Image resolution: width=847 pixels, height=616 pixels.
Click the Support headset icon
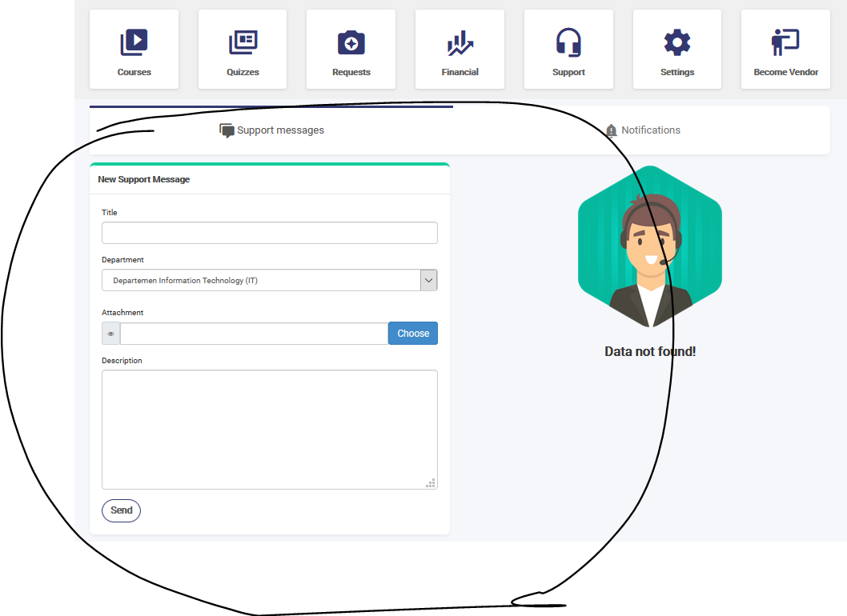pyautogui.click(x=568, y=42)
